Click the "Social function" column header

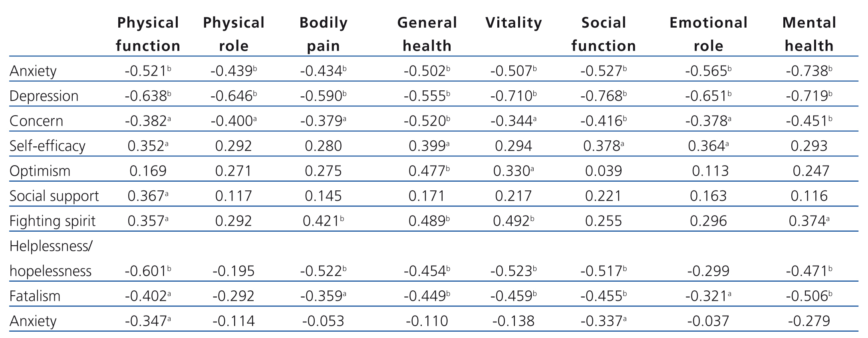603,34
